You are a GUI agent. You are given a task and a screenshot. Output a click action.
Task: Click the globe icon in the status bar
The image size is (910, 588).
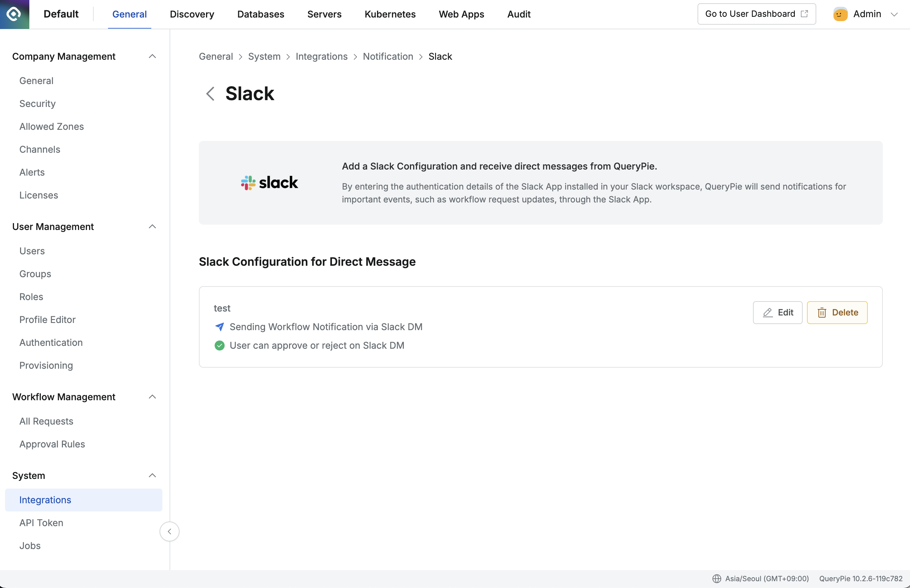pyautogui.click(x=716, y=578)
